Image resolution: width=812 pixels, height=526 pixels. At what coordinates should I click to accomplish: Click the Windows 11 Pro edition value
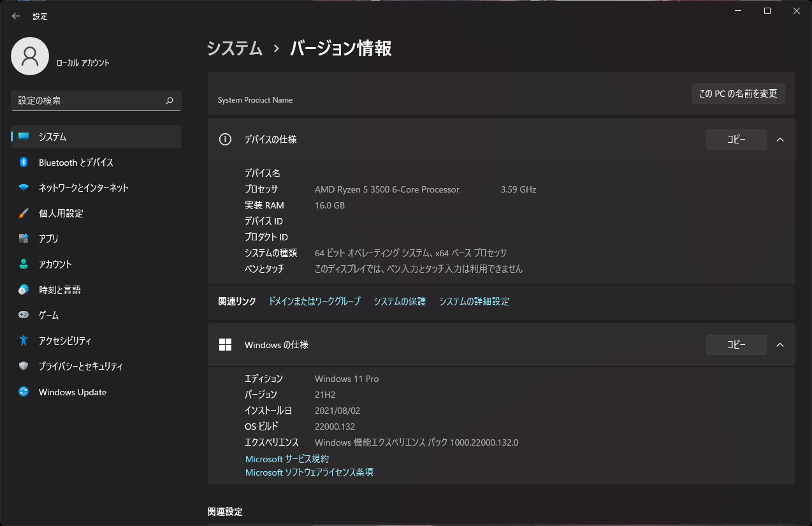tap(347, 379)
